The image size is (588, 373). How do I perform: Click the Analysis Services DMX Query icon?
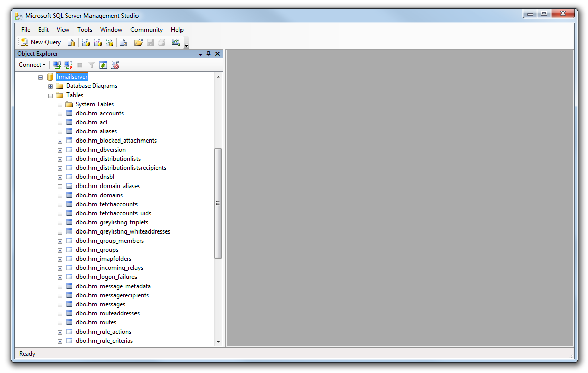tap(98, 43)
